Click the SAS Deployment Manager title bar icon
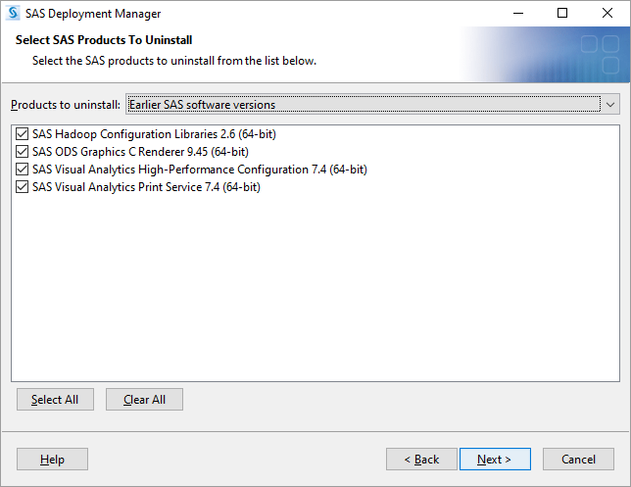Screen dimensions: 631x487 click(x=13, y=14)
